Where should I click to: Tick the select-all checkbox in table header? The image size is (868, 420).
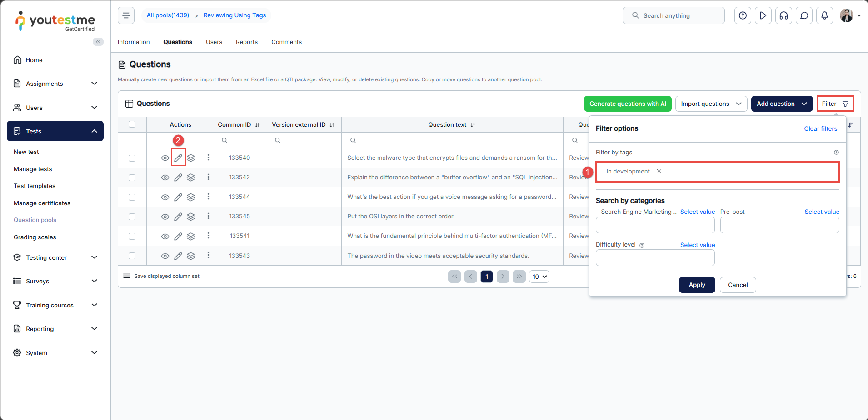132,124
